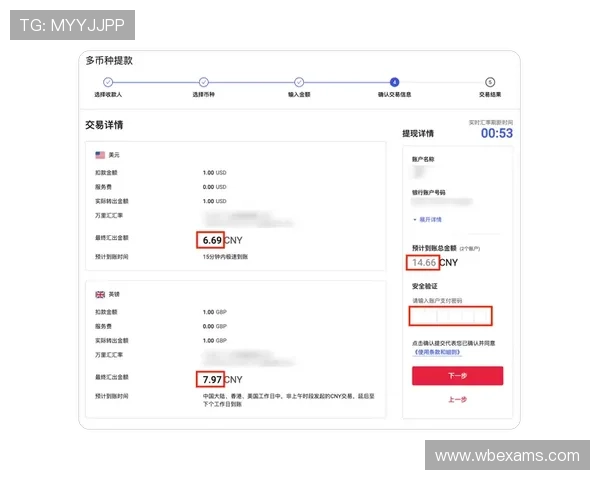
Task: Click the 1.00 GBP 实际转出金额 value
Action: click(x=214, y=340)
